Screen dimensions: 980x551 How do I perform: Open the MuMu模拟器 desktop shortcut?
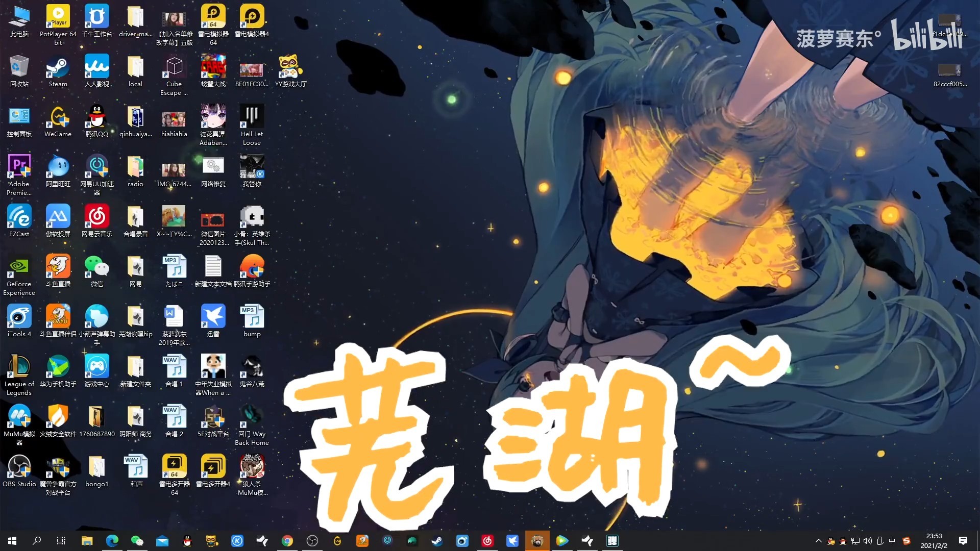click(x=19, y=424)
